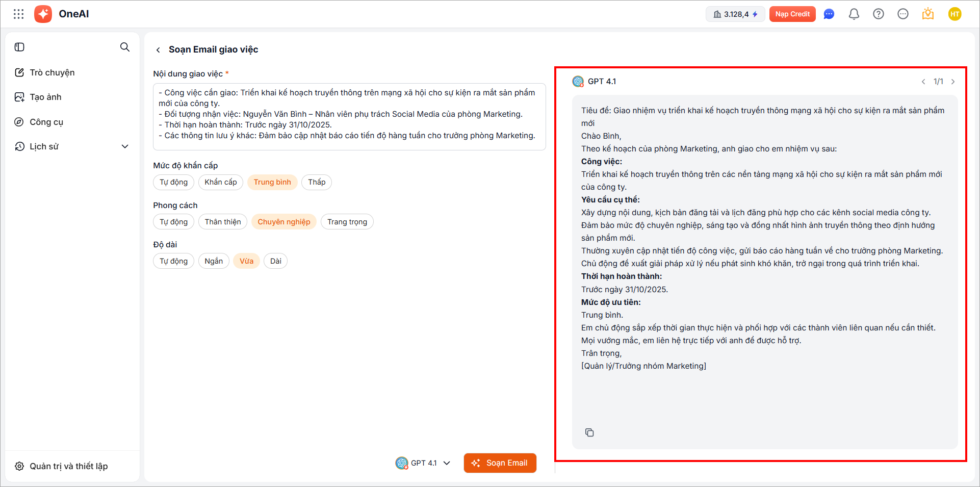980x487 pixels.
Task: Open the help question mark icon
Action: (x=879, y=14)
